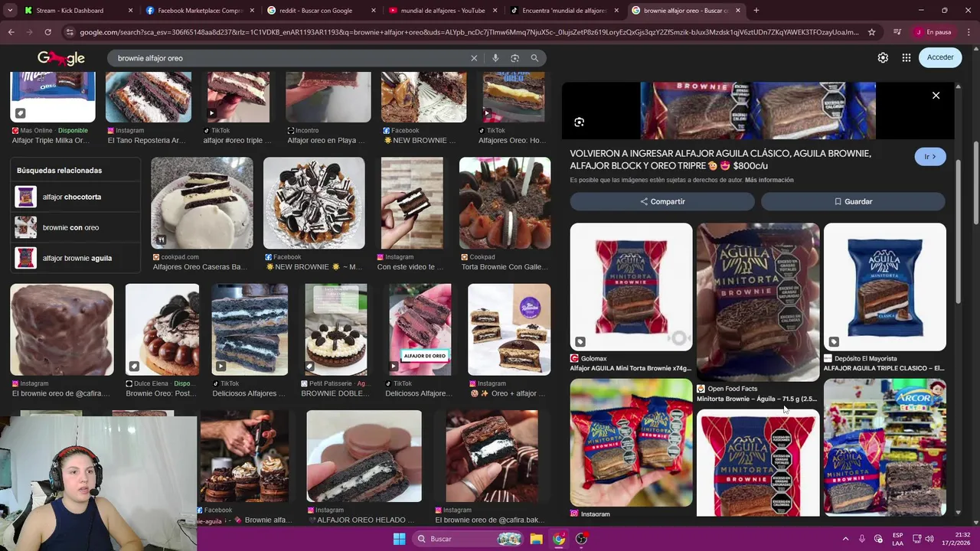Screen dimensions: 980x551
Task: Click the Compartir button
Action: tap(662, 201)
